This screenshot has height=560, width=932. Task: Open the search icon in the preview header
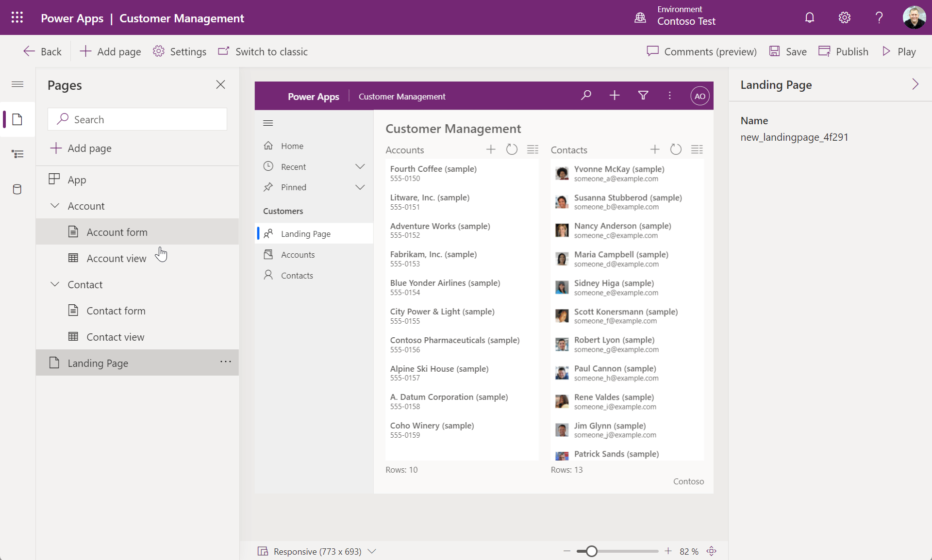586,96
